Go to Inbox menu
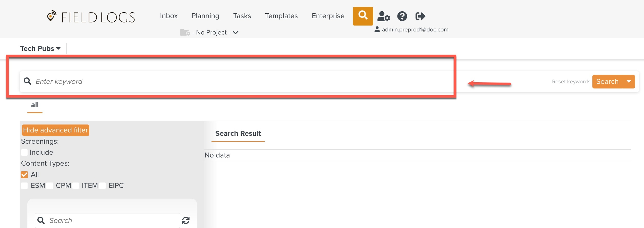This screenshot has width=644, height=228. [x=169, y=16]
